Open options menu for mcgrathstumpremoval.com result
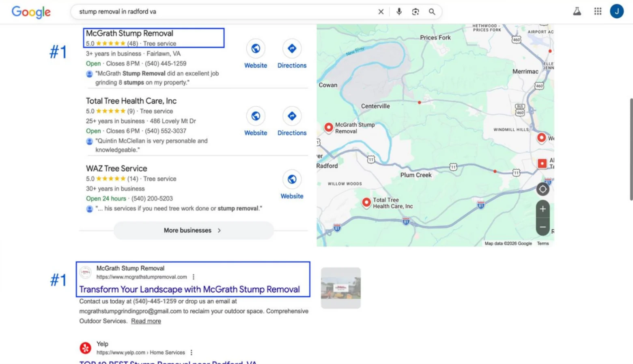 click(194, 277)
